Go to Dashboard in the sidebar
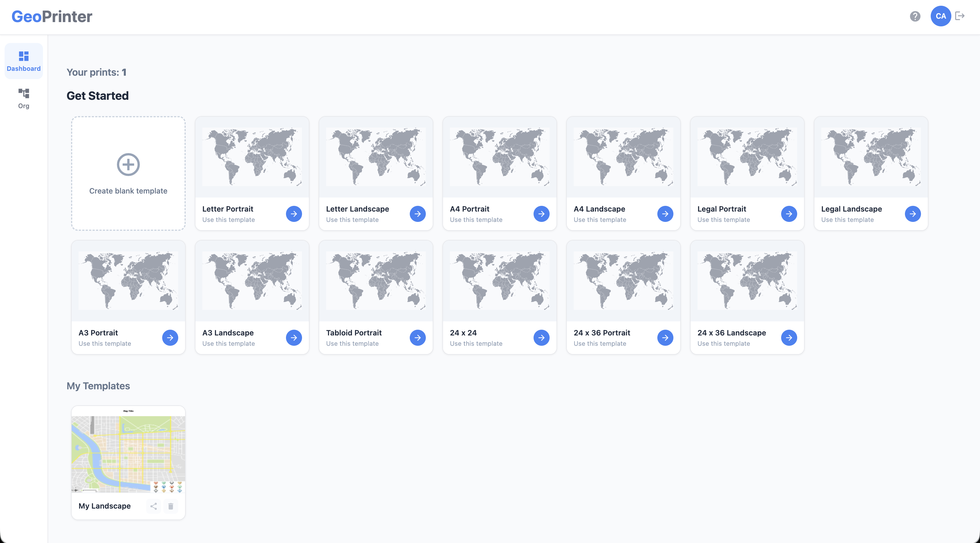This screenshot has width=980, height=543. click(x=23, y=61)
